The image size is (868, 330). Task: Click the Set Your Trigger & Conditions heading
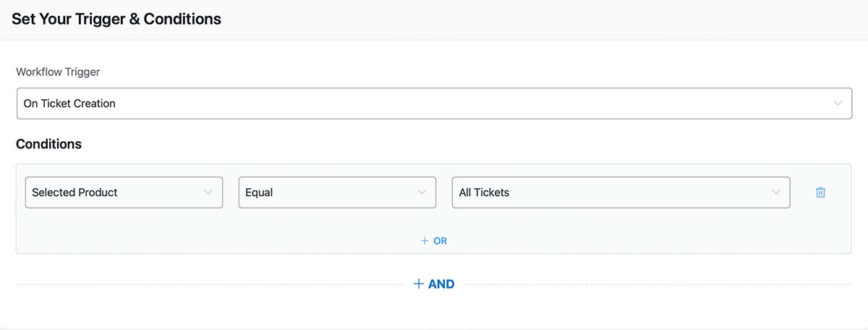(116, 19)
